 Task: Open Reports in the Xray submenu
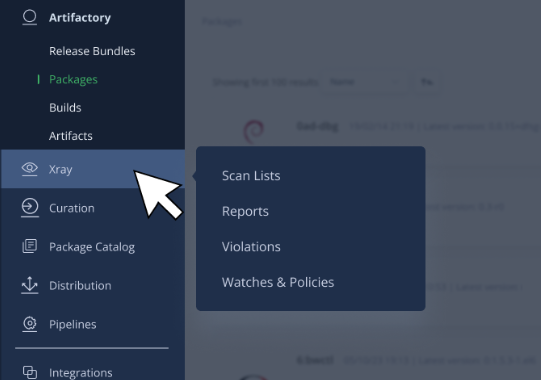coord(245,211)
